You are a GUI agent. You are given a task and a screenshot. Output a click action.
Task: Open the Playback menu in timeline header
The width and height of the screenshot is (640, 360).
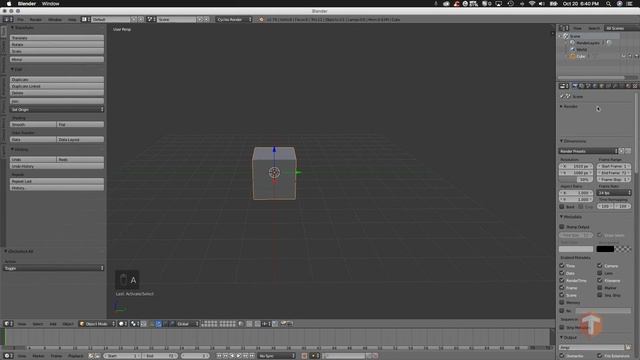(x=76, y=356)
